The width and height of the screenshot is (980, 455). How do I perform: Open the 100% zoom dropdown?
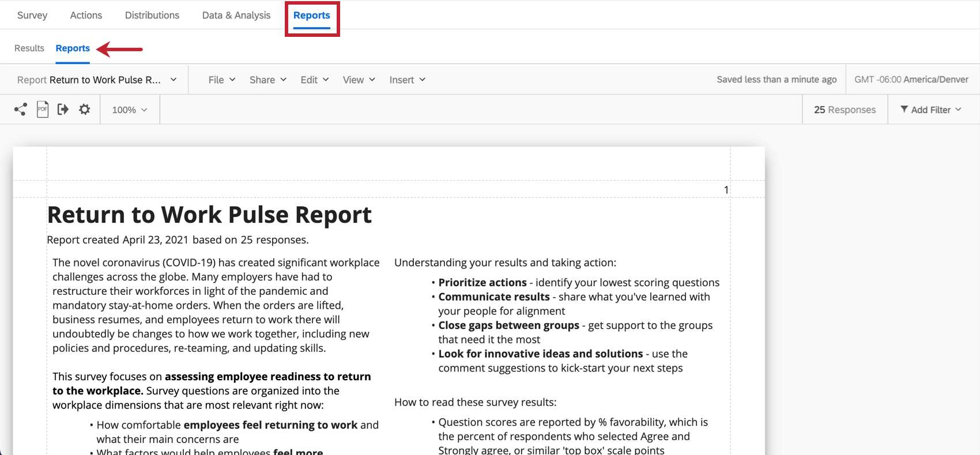coord(130,110)
